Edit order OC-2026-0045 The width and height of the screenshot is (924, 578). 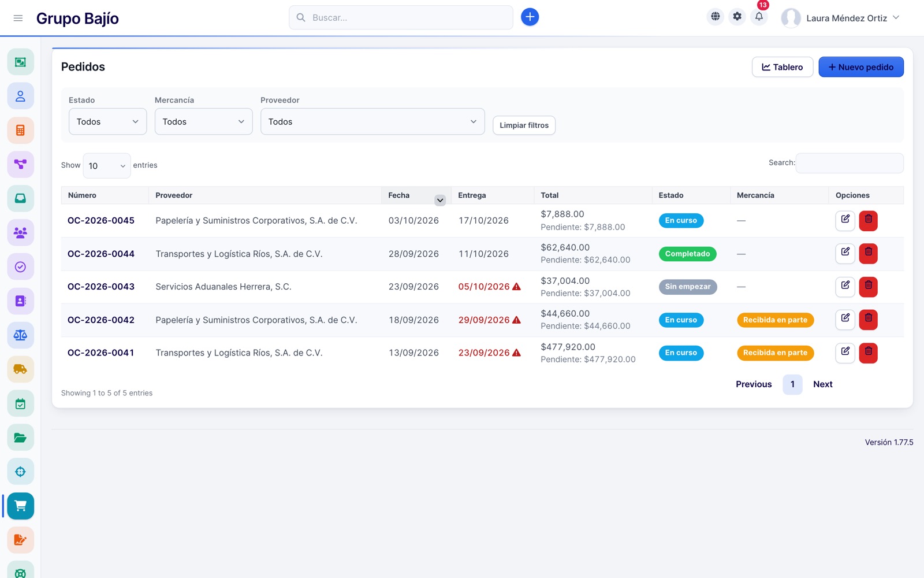[x=845, y=220]
